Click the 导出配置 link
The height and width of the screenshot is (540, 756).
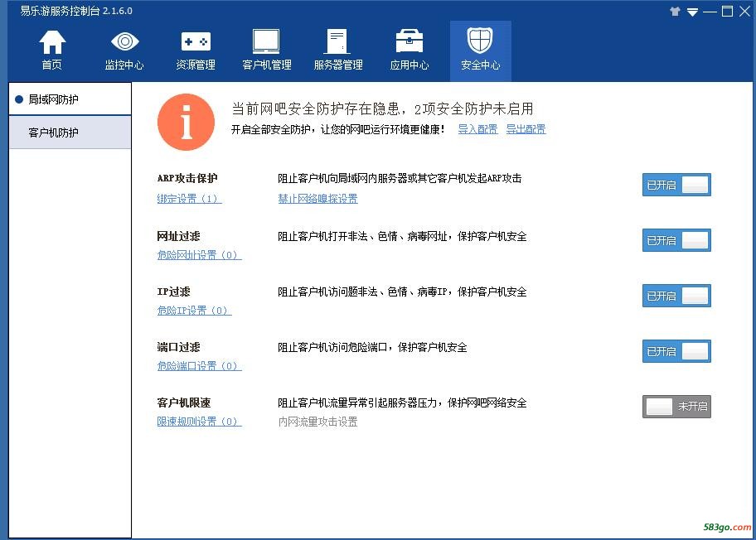pos(526,129)
